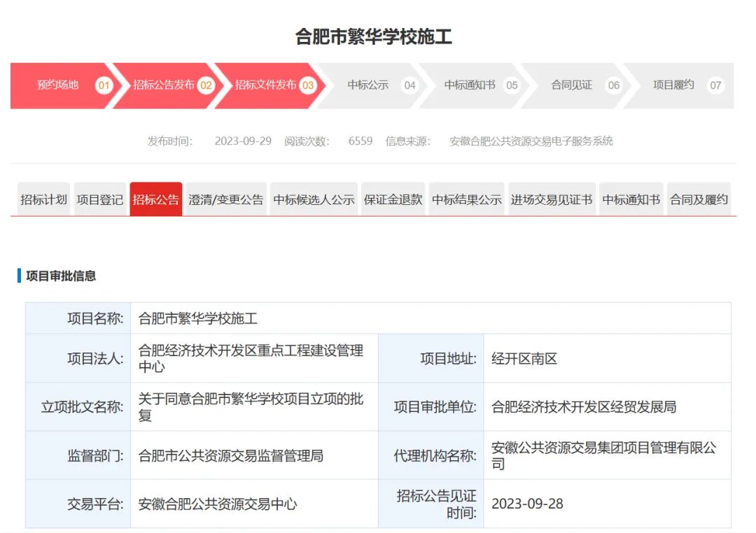The height and width of the screenshot is (533, 756).
Task: Select the 预约场地 step 01
Action: pyautogui.click(x=63, y=86)
